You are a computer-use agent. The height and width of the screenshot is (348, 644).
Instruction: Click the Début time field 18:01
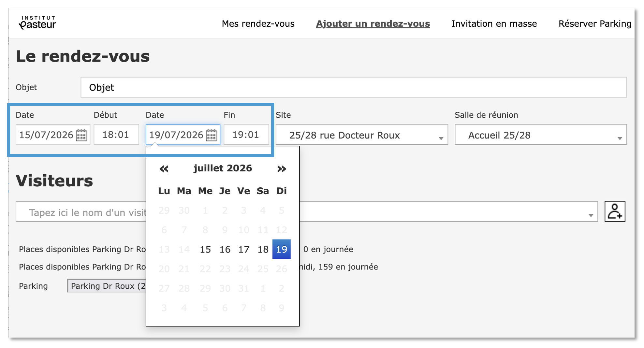click(x=116, y=135)
